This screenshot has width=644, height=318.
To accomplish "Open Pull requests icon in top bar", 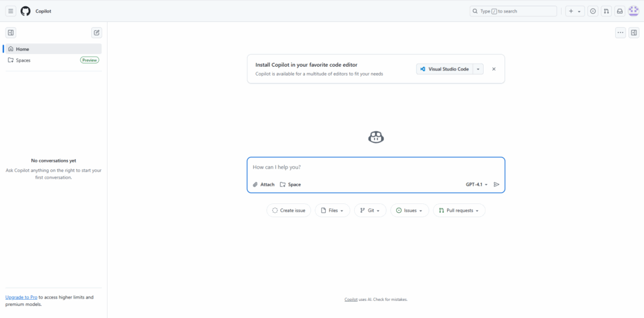I will pyautogui.click(x=606, y=11).
